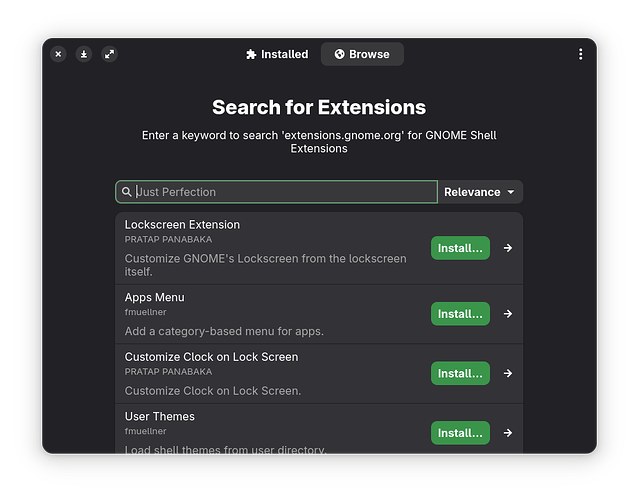Install Customize Clock on Lock Screen
Screen dimensions: 638x500
click(x=460, y=373)
